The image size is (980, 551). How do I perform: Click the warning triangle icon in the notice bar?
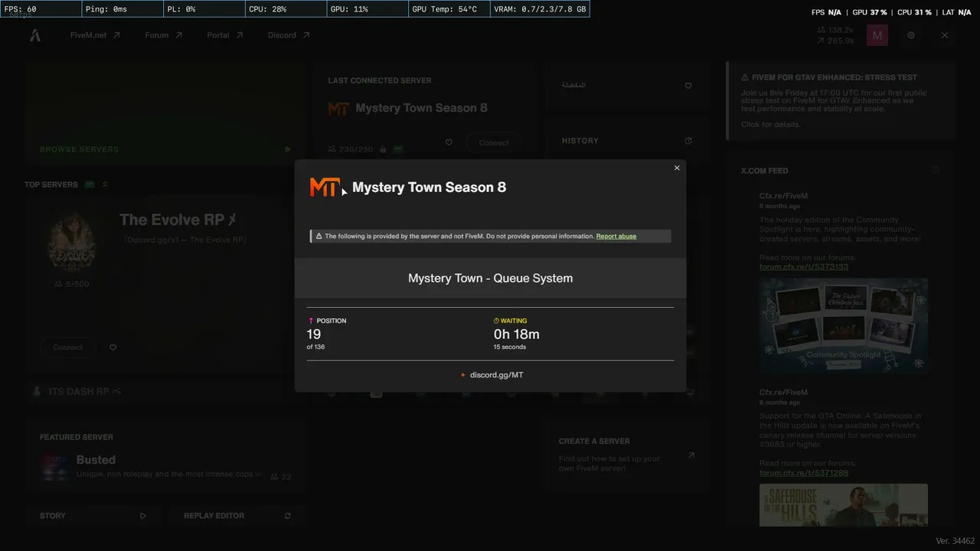tap(318, 236)
